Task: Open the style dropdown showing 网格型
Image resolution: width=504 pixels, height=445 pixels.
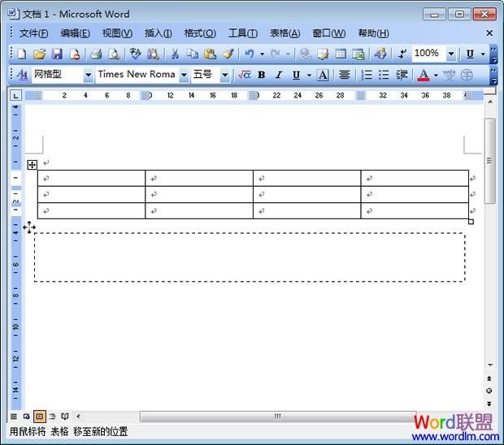Action: point(88,76)
